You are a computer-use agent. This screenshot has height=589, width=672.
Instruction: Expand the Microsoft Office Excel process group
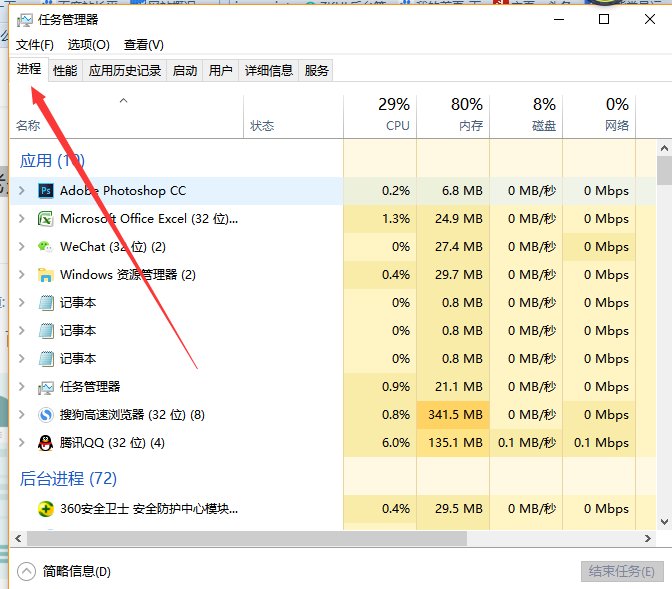click(x=22, y=219)
